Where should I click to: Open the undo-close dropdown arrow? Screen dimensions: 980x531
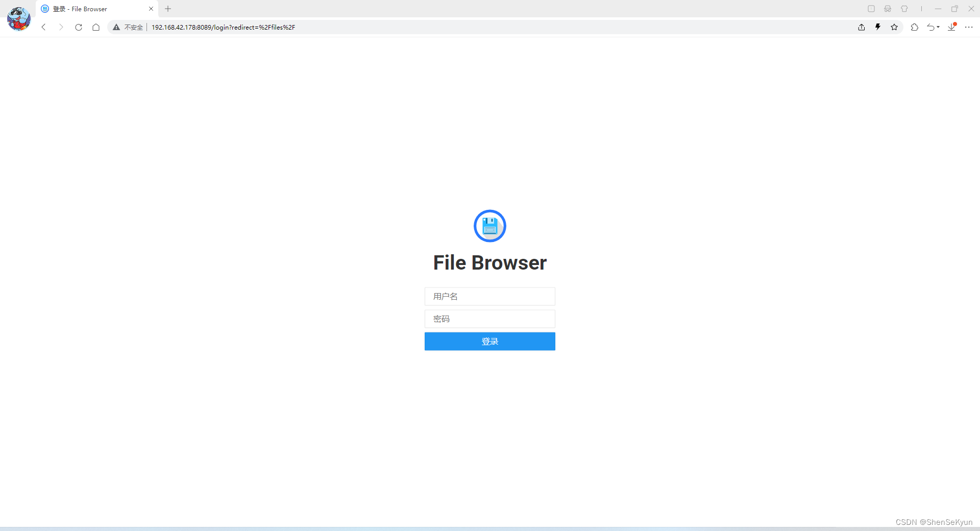tap(938, 27)
